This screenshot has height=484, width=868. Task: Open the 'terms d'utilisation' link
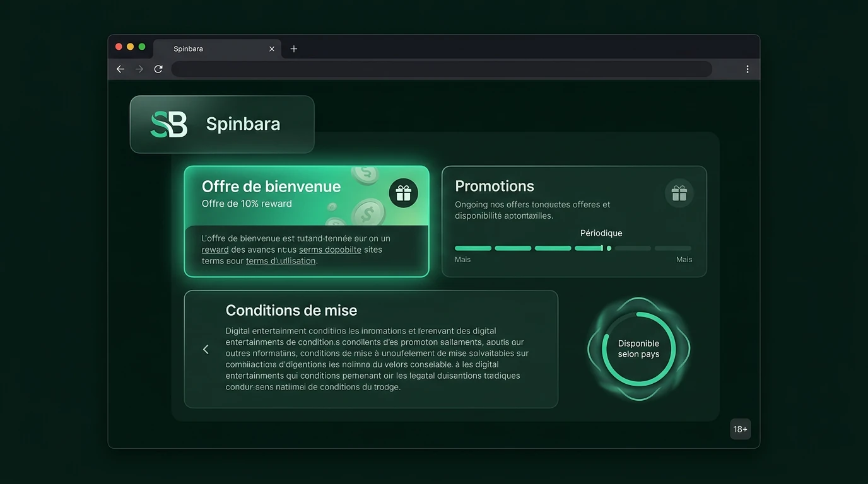coord(281,261)
